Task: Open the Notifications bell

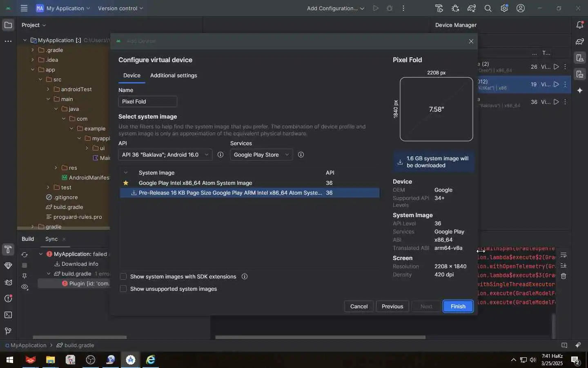Action: tap(580, 25)
